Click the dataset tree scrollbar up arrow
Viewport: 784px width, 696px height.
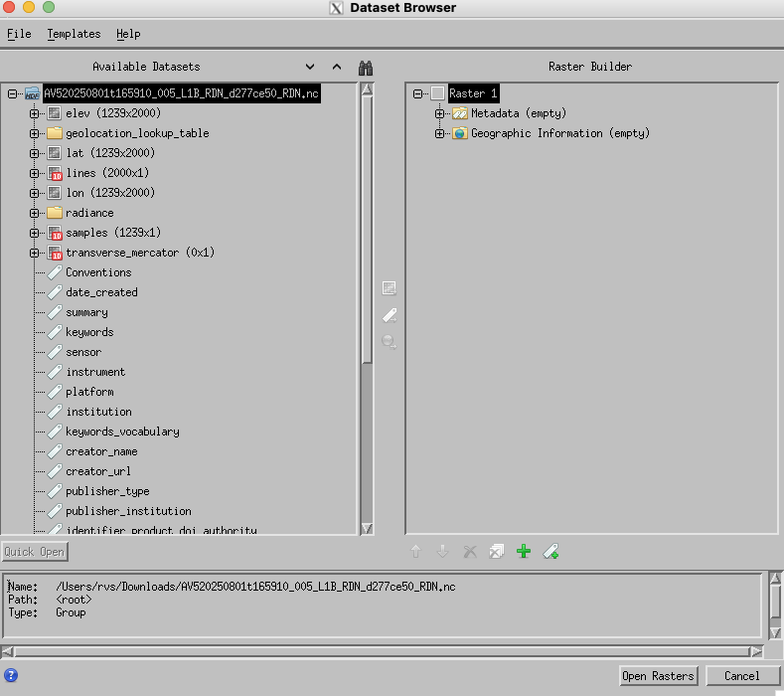367,89
